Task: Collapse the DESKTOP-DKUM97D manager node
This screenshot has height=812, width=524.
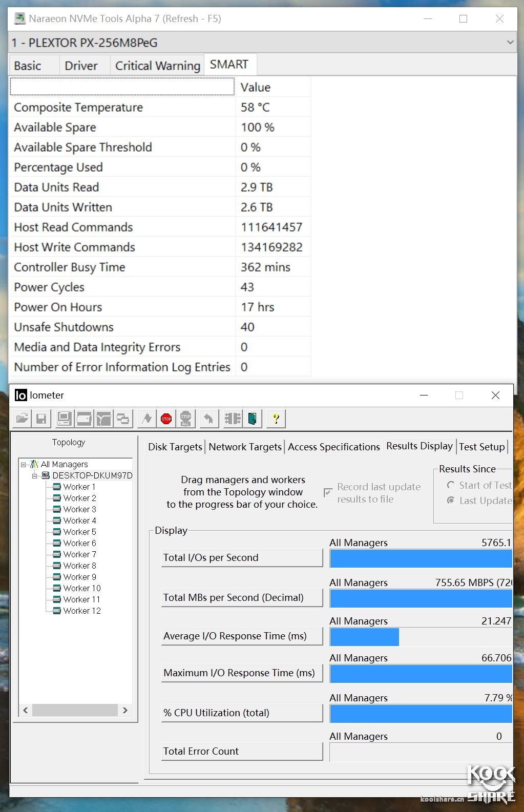Action: pyautogui.click(x=35, y=476)
